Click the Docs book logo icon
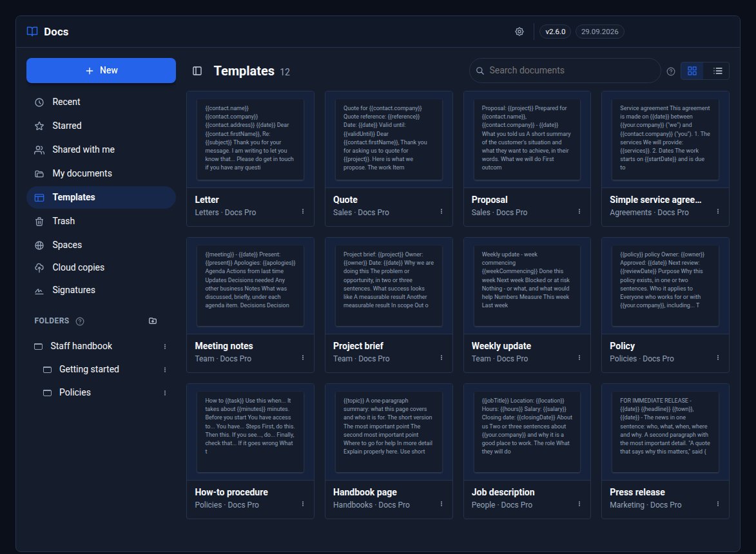This screenshot has height=554, width=756. point(32,32)
